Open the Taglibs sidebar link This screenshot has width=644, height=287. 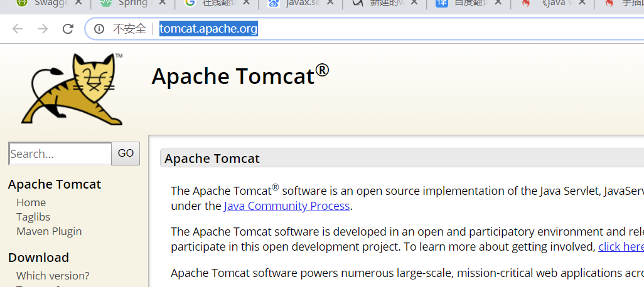click(33, 217)
